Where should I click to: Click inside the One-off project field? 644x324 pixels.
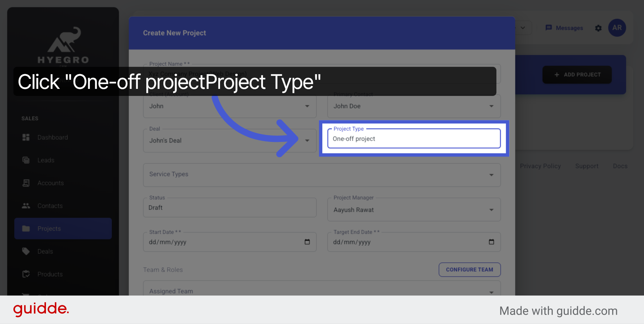(413, 139)
